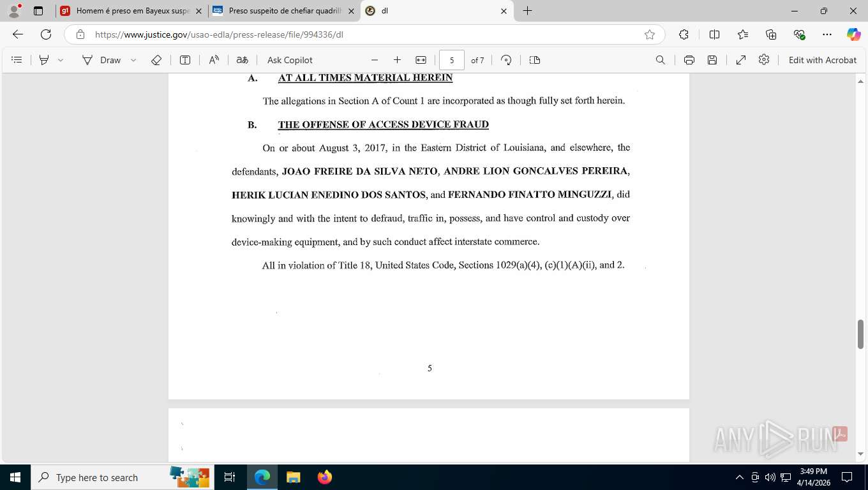Open the clock showing 3:49 PM
Image resolution: width=868 pixels, height=490 pixels.
pyautogui.click(x=814, y=477)
